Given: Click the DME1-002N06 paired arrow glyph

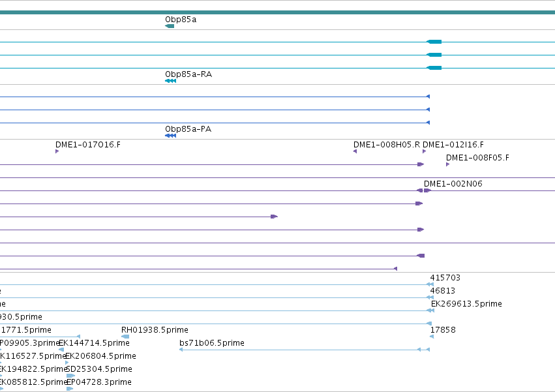Looking at the screenshot, I should (424, 190).
